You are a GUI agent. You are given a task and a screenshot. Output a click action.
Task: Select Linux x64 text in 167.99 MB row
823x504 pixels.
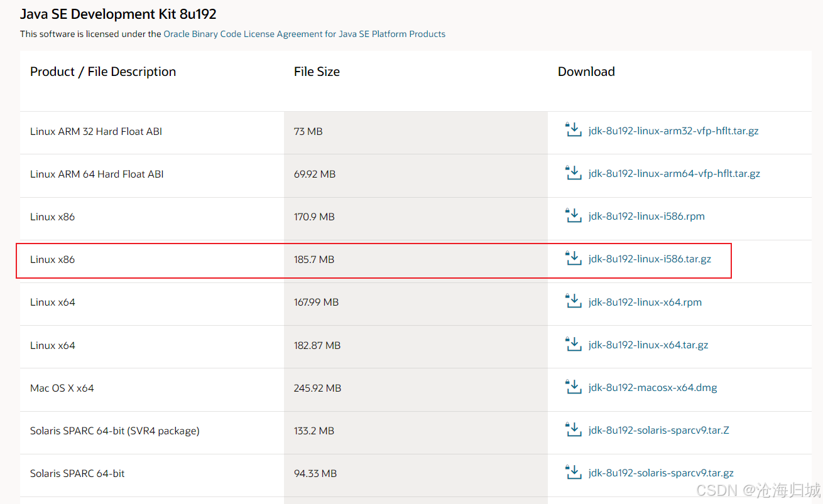[x=53, y=302]
